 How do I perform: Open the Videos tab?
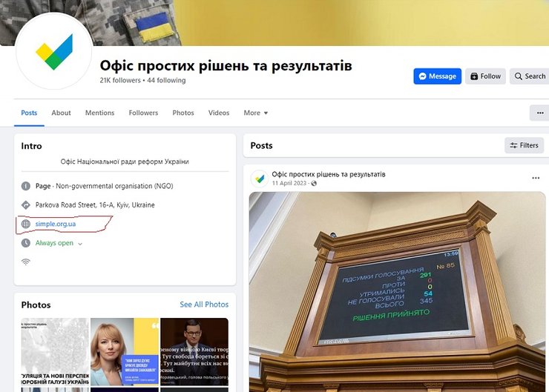point(219,113)
